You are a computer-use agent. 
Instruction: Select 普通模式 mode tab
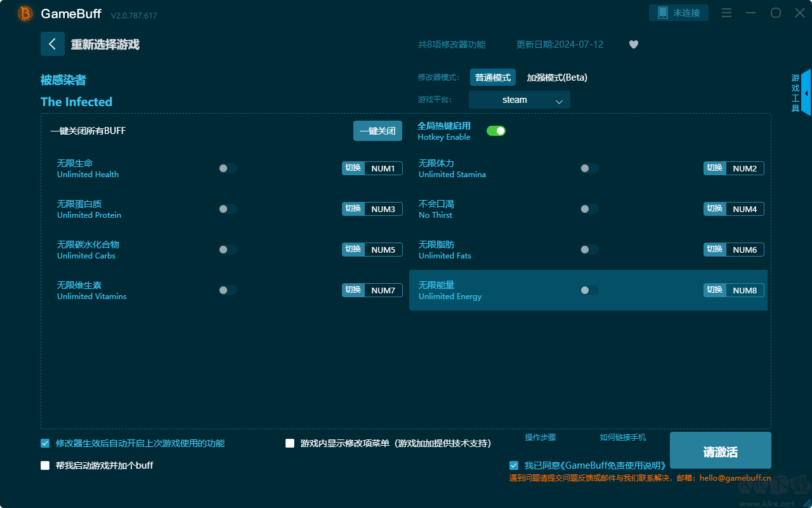pyautogui.click(x=493, y=77)
